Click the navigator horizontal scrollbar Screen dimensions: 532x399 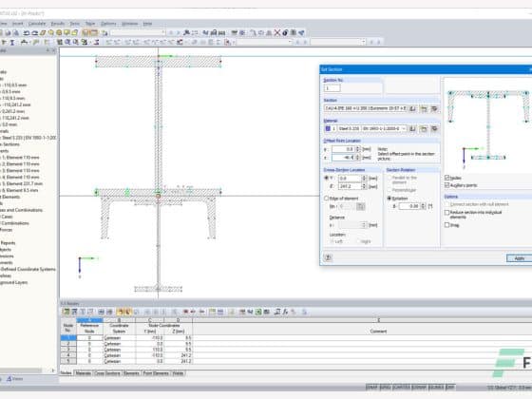click(x=21, y=370)
